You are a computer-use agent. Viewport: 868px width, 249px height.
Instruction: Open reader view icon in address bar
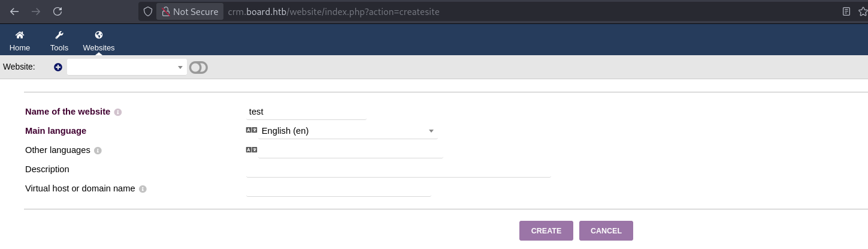846,11
